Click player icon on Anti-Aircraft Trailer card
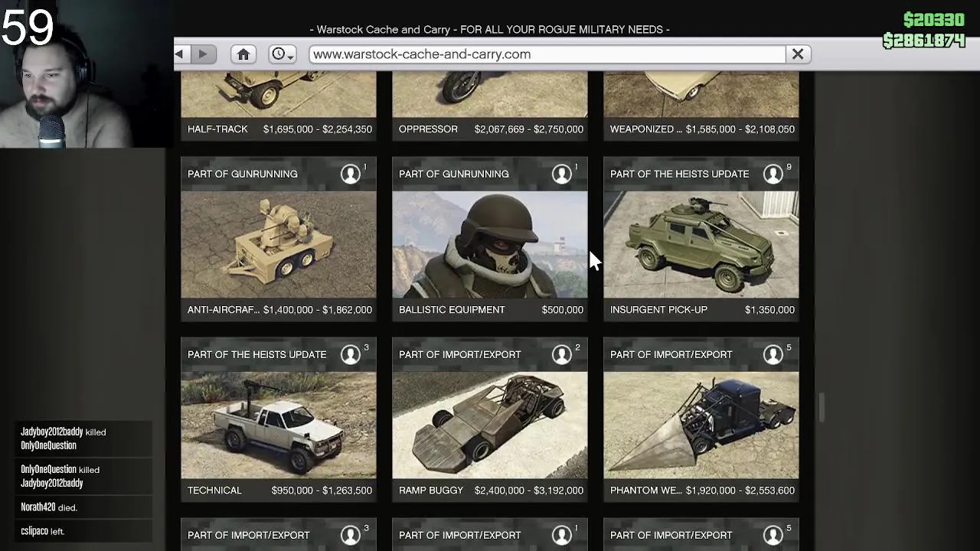 click(351, 174)
